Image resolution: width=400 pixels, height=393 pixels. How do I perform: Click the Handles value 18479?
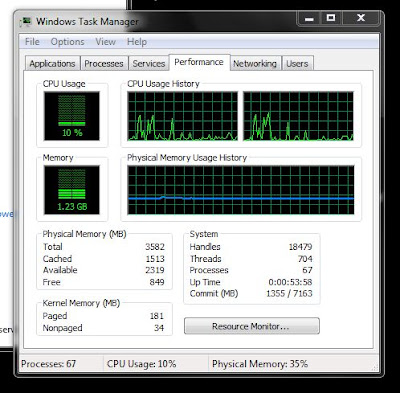click(300, 247)
